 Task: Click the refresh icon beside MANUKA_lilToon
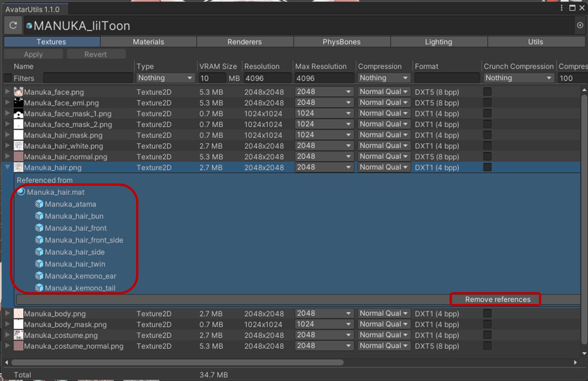[x=13, y=25]
